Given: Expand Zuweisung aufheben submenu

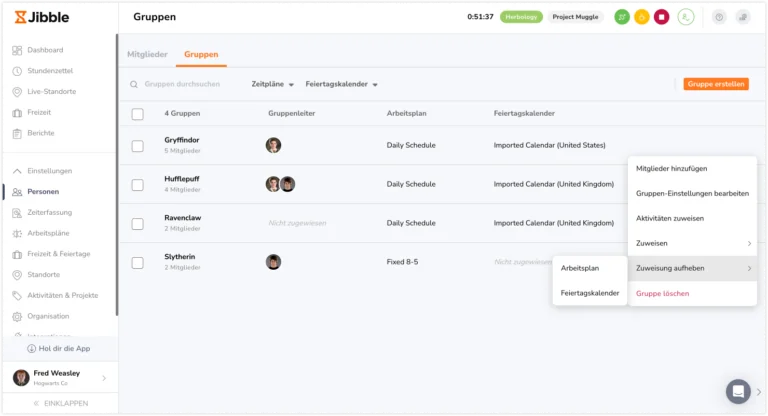Looking at the screenshot, I should pyautogui.click(x=693, y=269).
